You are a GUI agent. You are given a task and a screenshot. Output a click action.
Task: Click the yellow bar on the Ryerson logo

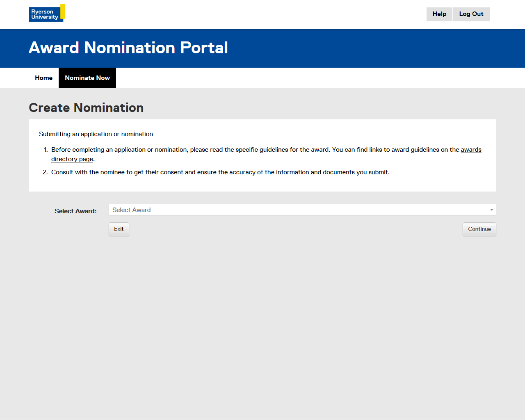coord(63,11)
